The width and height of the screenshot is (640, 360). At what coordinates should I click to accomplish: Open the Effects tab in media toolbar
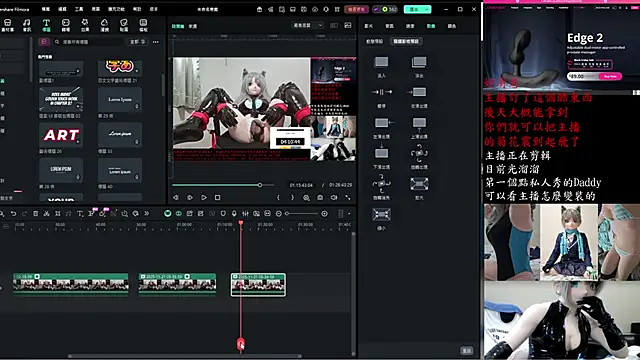click(85, 25)
